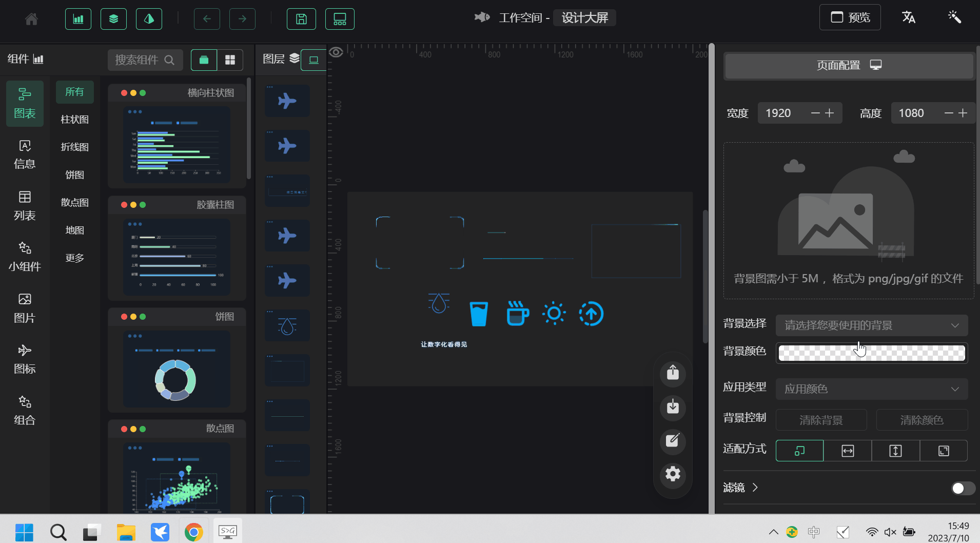Open the screen layout icon in the toolbar

pyautogui.click(x=340, y=19)
